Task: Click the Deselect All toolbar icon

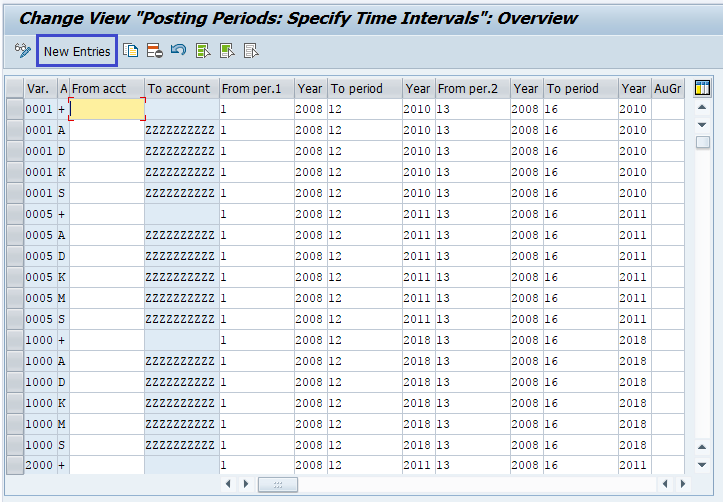Action: [252, 51]
